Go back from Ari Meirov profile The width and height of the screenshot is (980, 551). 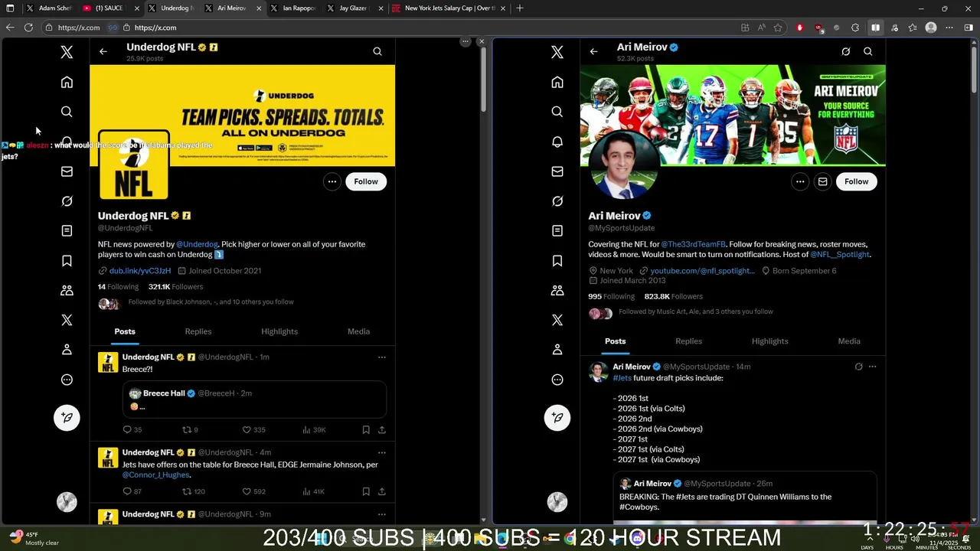tap(593, 51)
